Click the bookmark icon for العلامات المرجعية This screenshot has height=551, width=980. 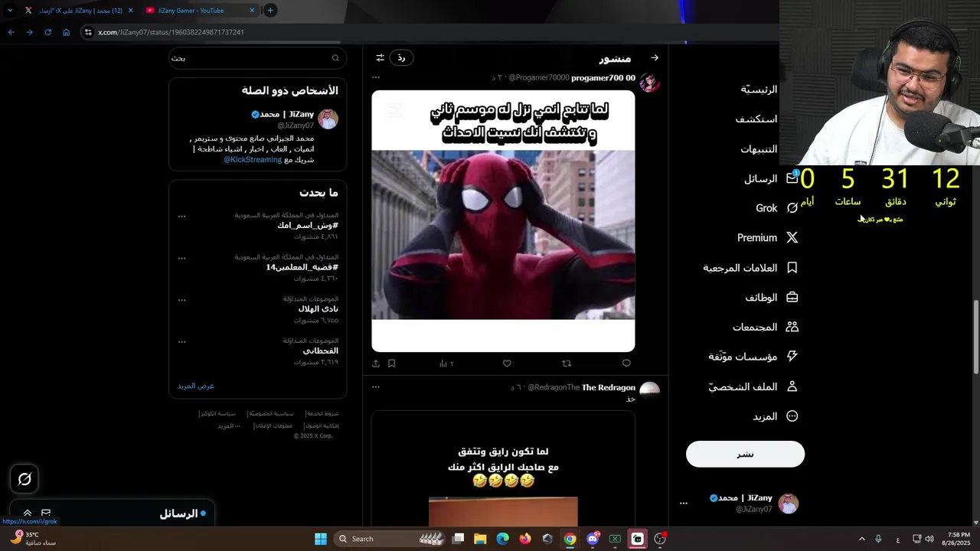tap(792, 268)
